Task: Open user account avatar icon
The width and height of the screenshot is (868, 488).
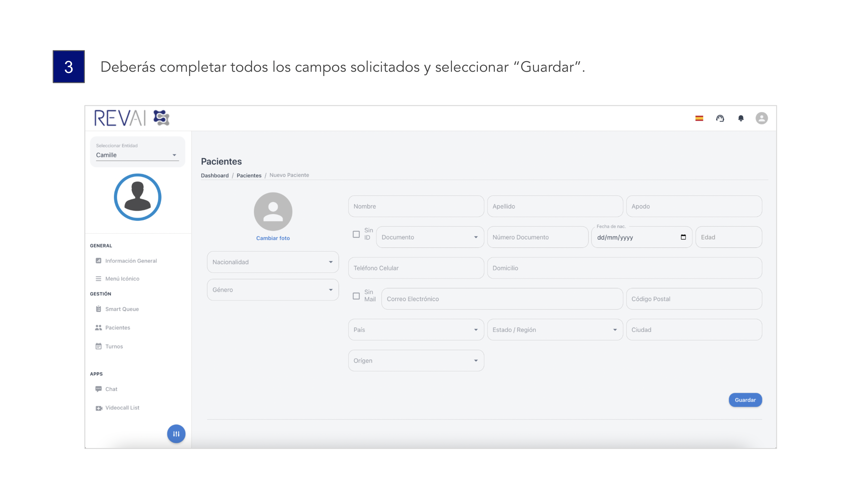Action: (x=761, y=118)
